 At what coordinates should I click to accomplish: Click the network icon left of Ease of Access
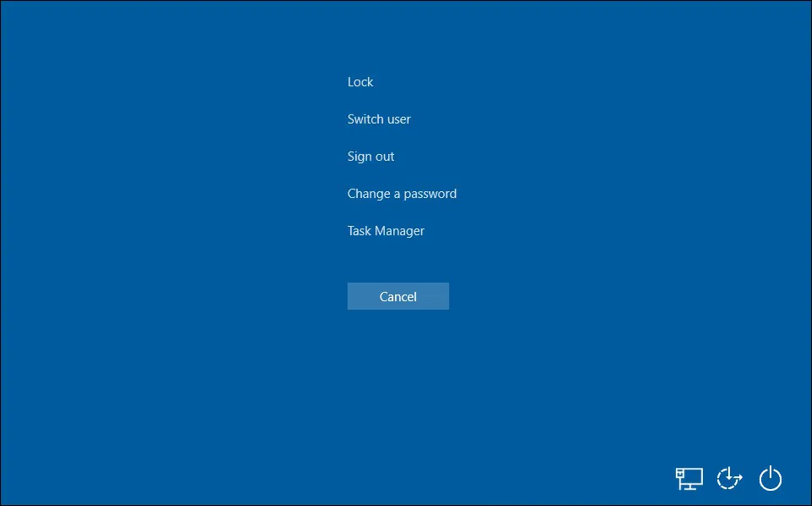[689, 479]
